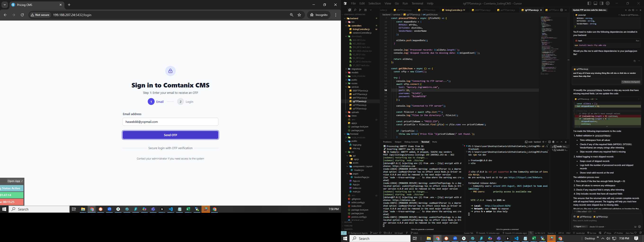Screen dimensions: 644x242
Task: Open the File menu in Cursor
Action: (x=353, y=4)
